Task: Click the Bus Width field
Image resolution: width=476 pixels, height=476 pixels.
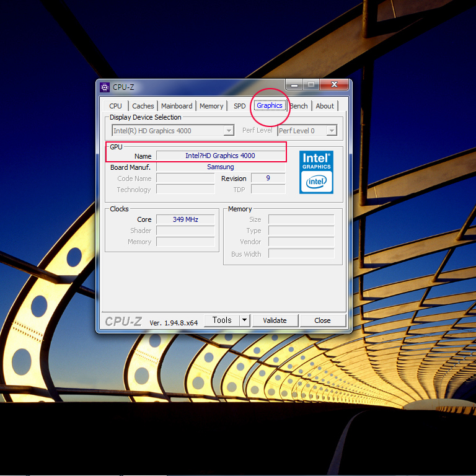Action: click(301, 253)
